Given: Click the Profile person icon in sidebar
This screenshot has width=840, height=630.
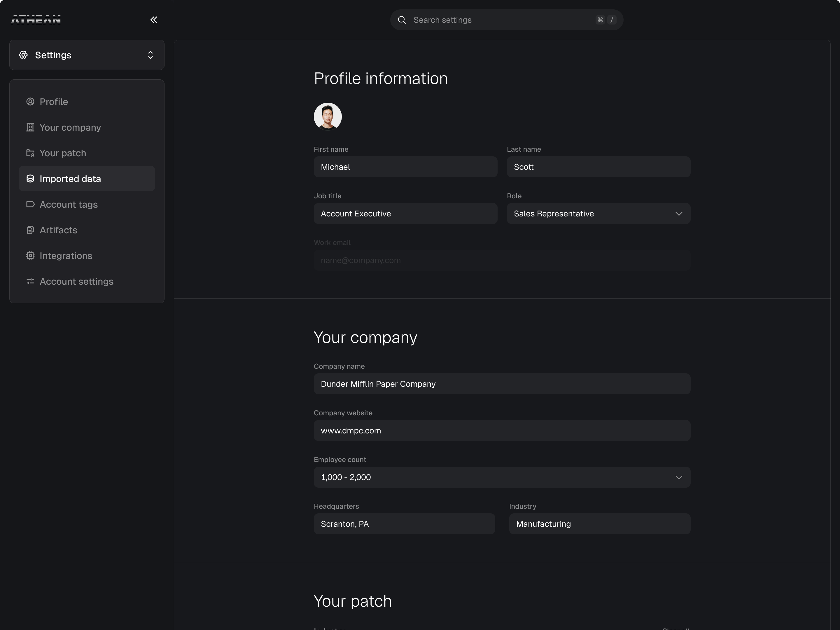Looking at the screenshot, I should pos(30,102).
